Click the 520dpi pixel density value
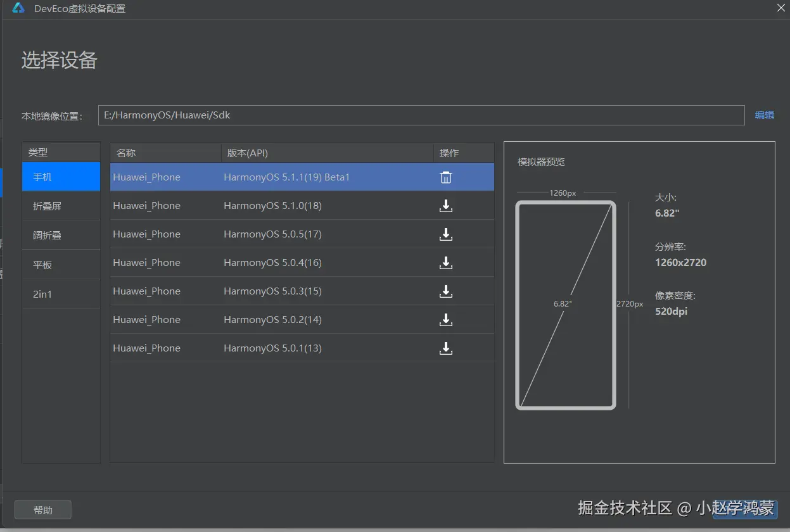This screenshot has width=790, height=532. [x=671, y=311]
